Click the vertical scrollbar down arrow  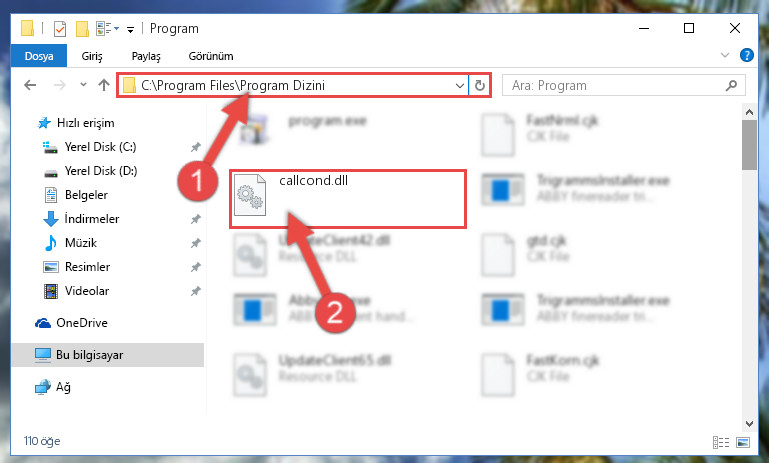pyautogui.click(x=749, y=423)
